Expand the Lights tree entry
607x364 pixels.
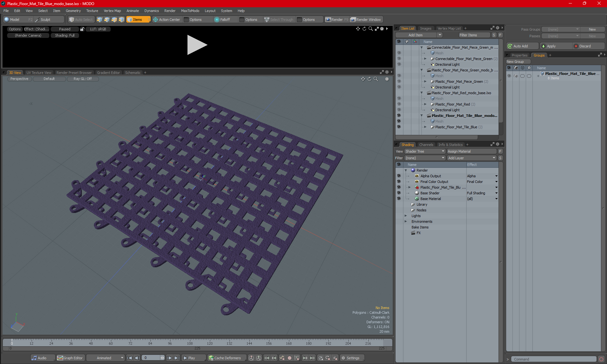point(406,216)
